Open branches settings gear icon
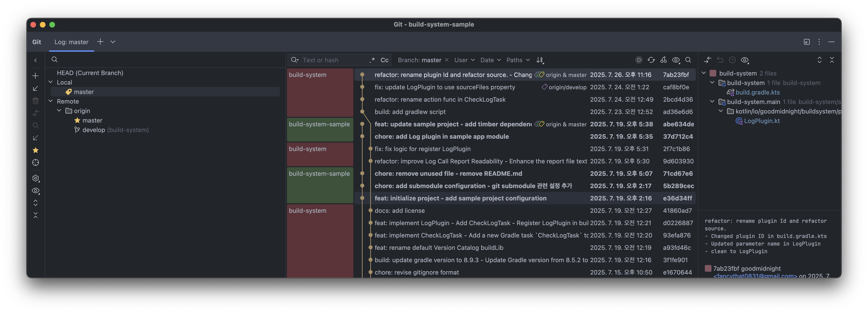The image size is (868, 313). pyautogui.click(x=35, y=178)
